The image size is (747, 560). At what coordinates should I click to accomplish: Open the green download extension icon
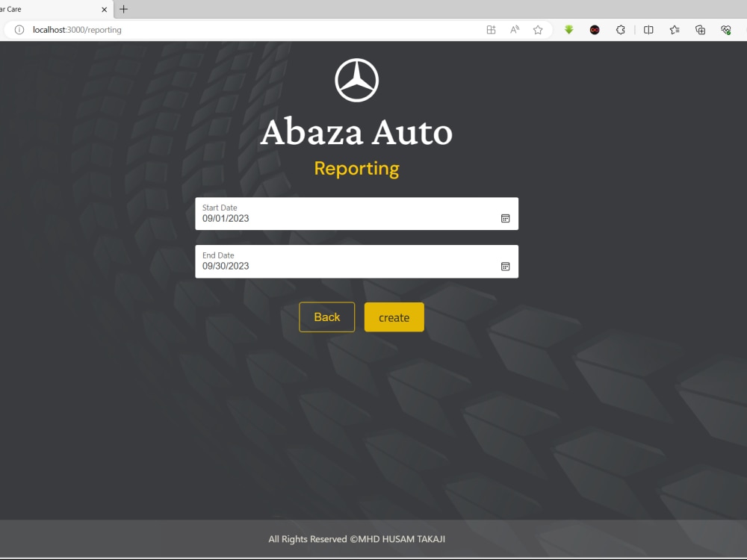click(x=568, y=30)
